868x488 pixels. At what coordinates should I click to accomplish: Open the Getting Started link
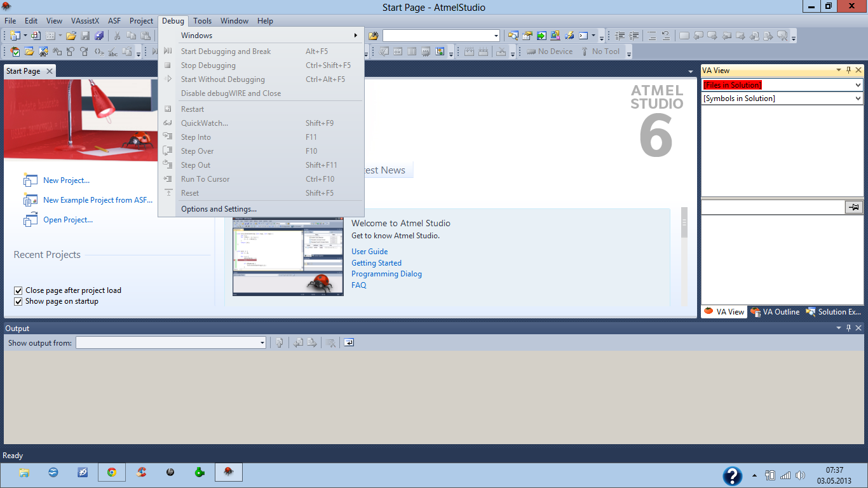[376, 263]
